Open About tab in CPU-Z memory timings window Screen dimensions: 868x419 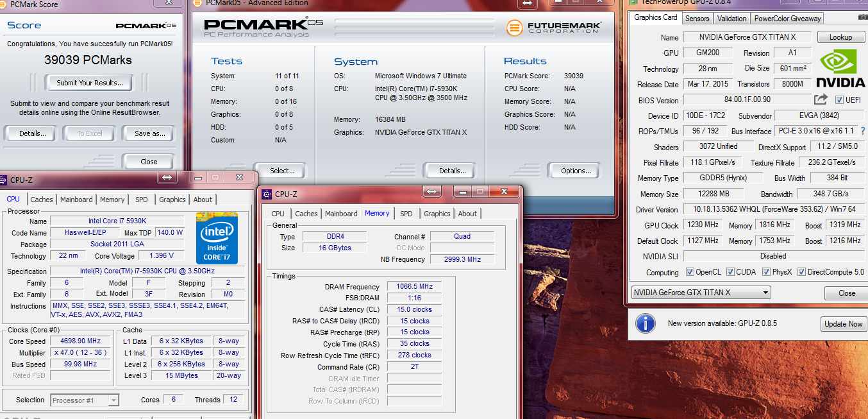467,214
